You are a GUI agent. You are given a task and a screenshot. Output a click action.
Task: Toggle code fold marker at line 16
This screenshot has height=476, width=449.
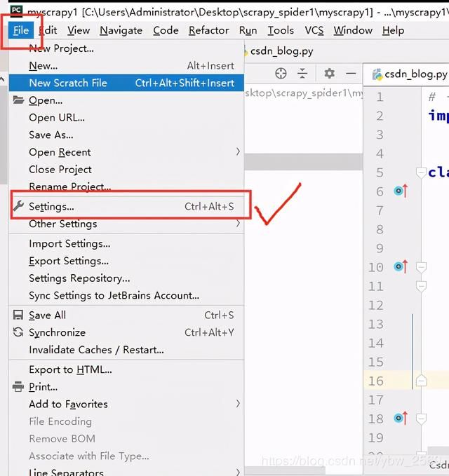point(421,381)
